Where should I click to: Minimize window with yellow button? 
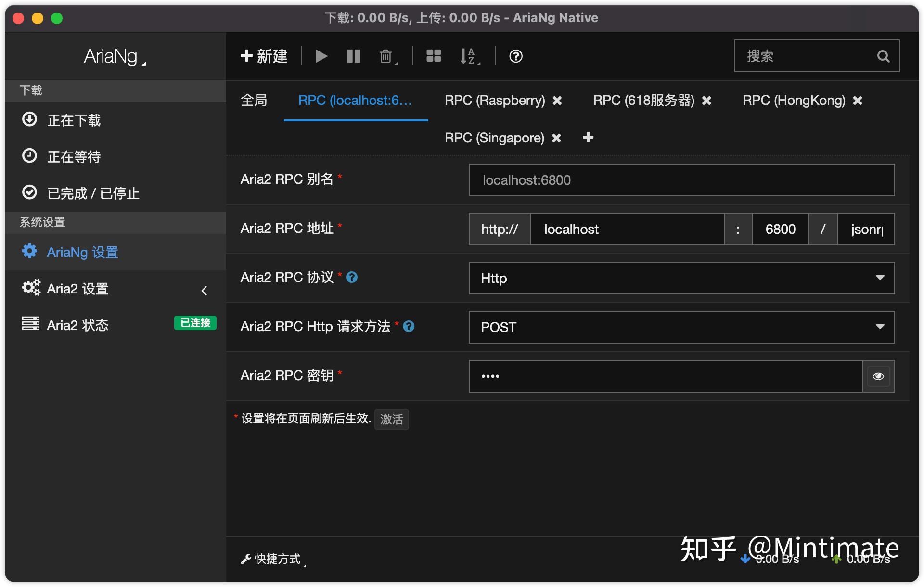click(38, 18)
